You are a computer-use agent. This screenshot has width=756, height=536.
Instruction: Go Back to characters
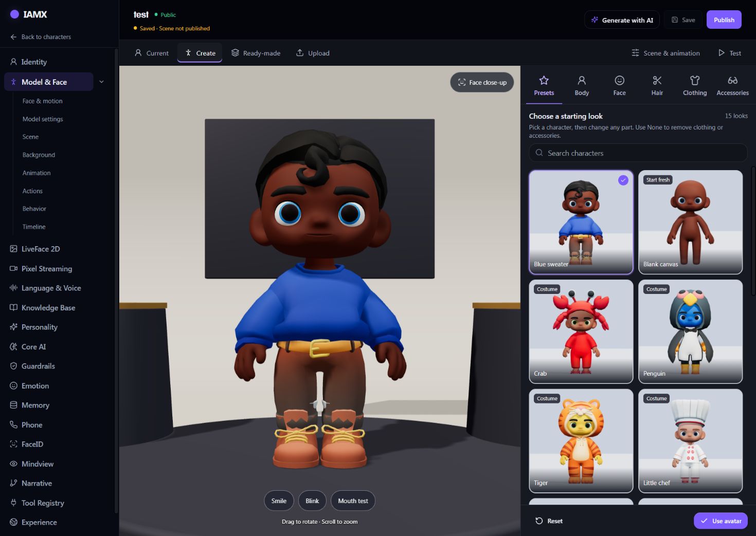tap(41, 37)
